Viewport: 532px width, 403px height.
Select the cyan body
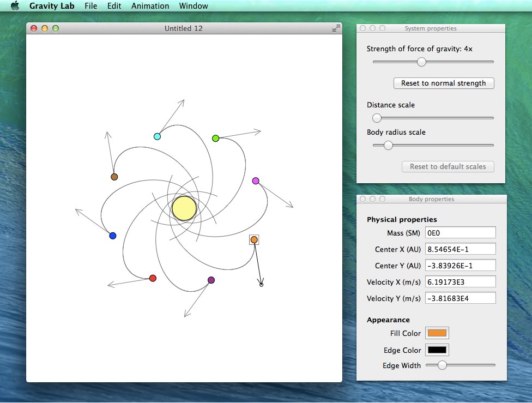pyautogui.click(x=157, y=136)
